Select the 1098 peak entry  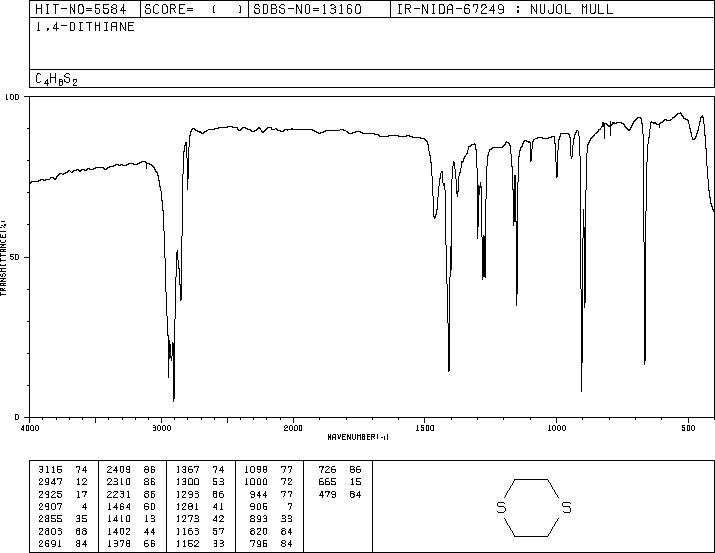(268, 469)
